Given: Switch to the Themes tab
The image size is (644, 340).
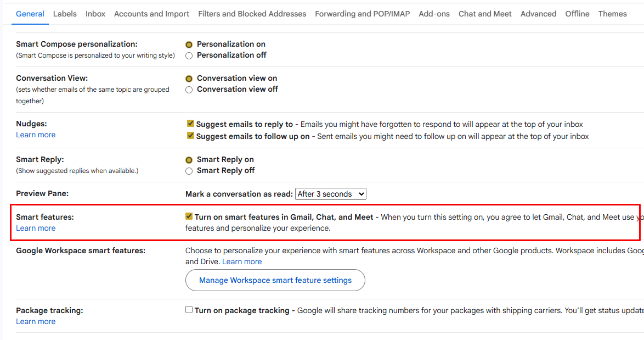Looking at the screenshot, I should 612,14.
